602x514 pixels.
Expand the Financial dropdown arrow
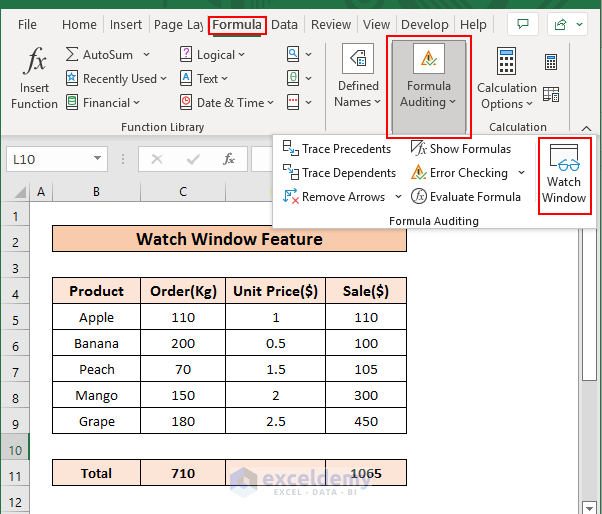pos(136,102)
